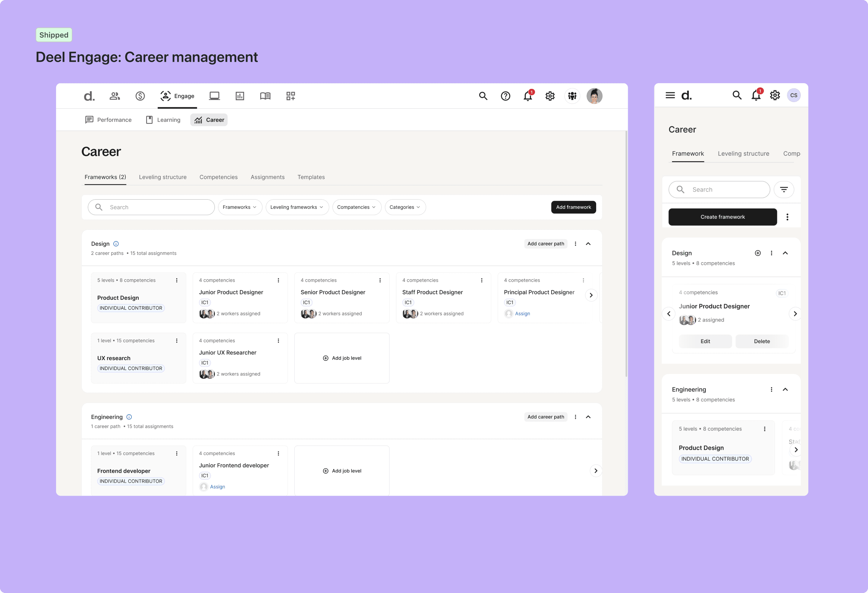
Task: Open the help question-mark icon
Action: pyautogui.click(x=505, y=96)
